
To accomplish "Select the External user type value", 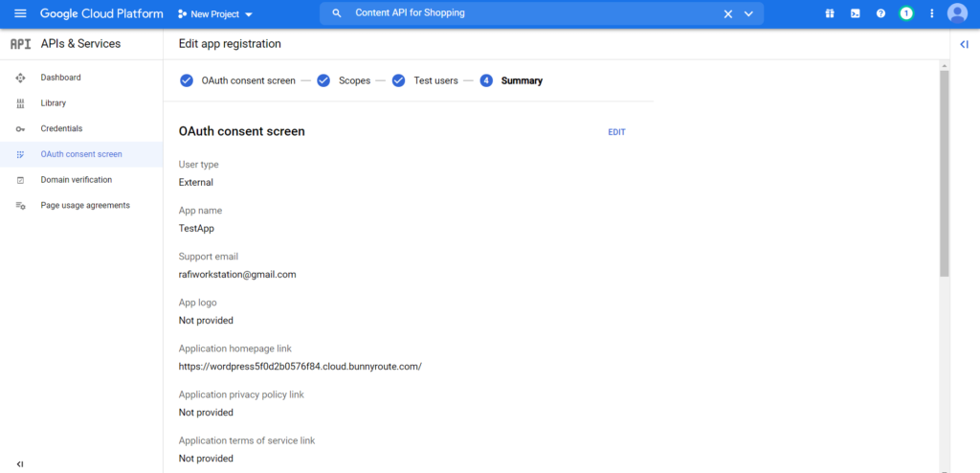I will pos(195,183).
